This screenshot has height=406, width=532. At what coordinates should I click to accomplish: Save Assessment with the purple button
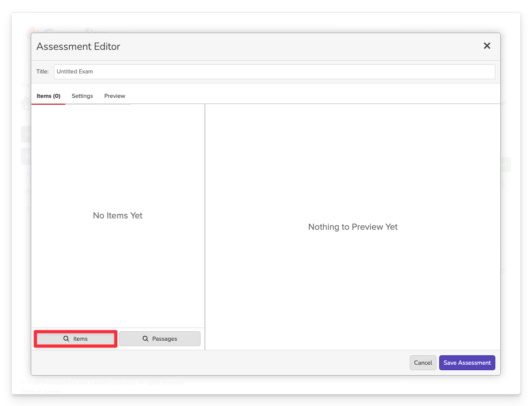(467, 362)
